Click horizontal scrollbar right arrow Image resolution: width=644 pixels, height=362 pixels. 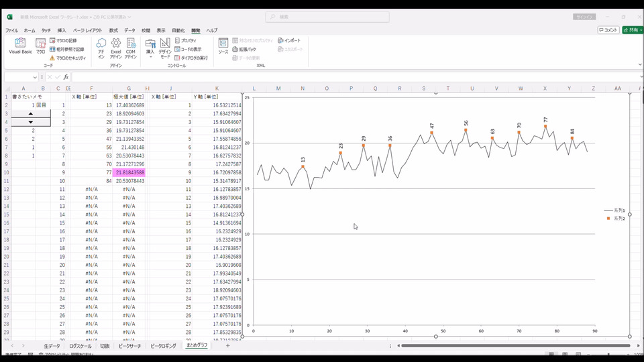pos(638,346)
